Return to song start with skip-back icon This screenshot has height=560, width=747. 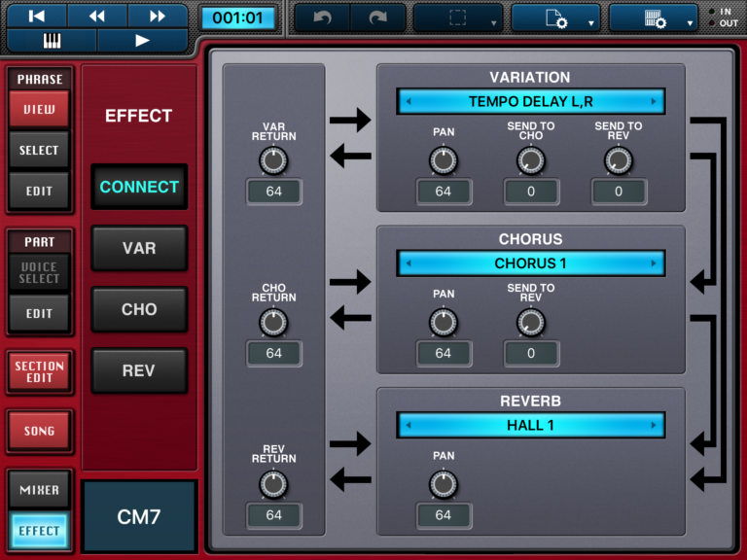pos(37,17)
